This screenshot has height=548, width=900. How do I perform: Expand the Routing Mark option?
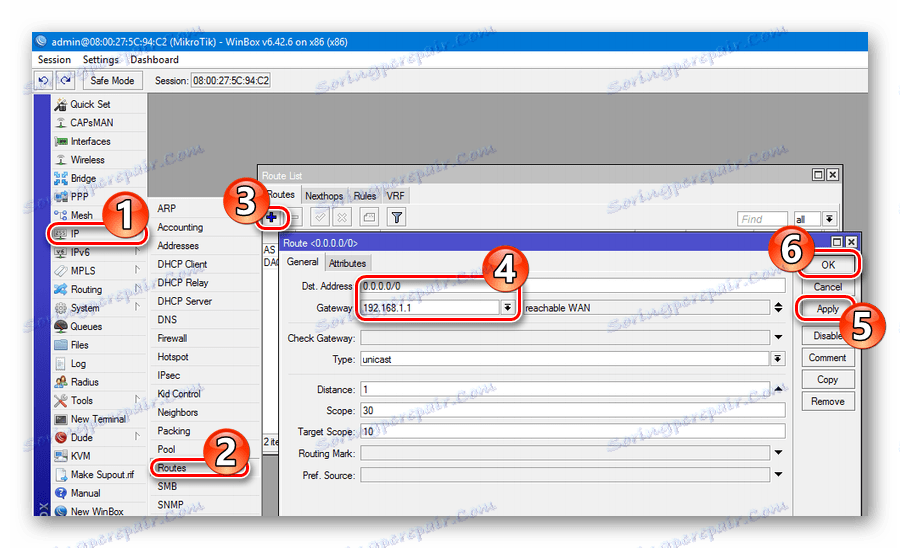pos(778,453)
